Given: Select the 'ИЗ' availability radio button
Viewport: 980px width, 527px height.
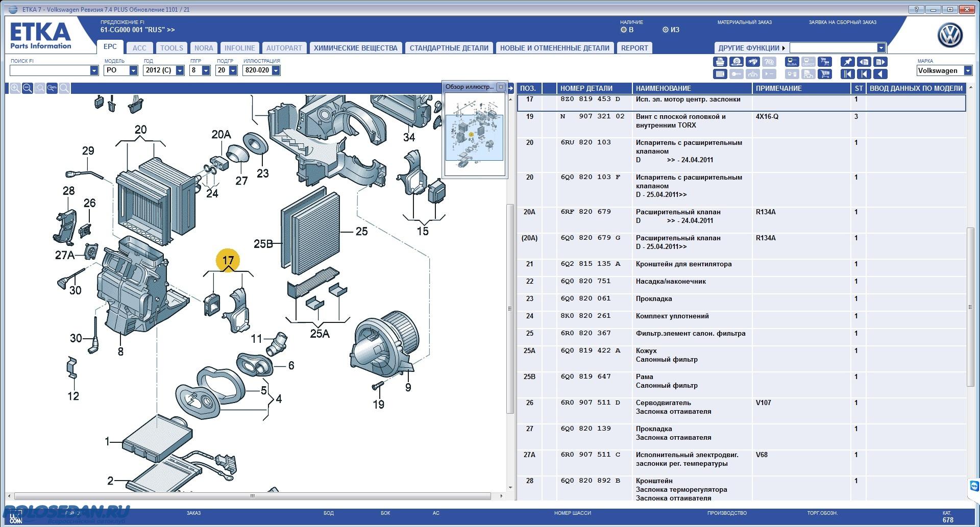Looking at the screenshot, I should click(x=665, y=30).
